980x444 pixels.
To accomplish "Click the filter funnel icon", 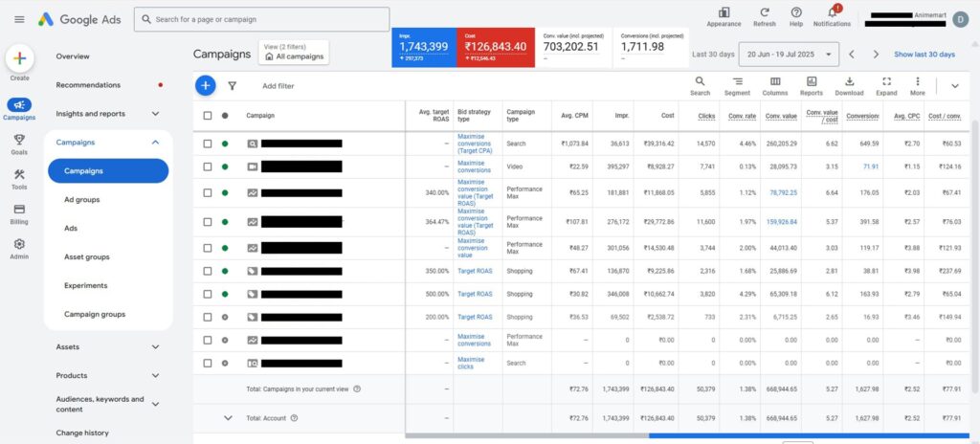I will 233,86.
